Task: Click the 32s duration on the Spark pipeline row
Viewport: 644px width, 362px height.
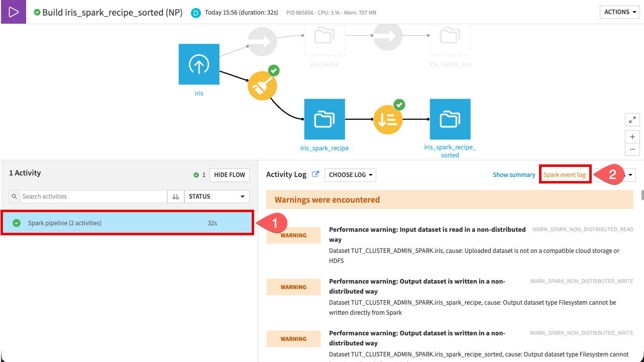Action: tap(212, 223)
